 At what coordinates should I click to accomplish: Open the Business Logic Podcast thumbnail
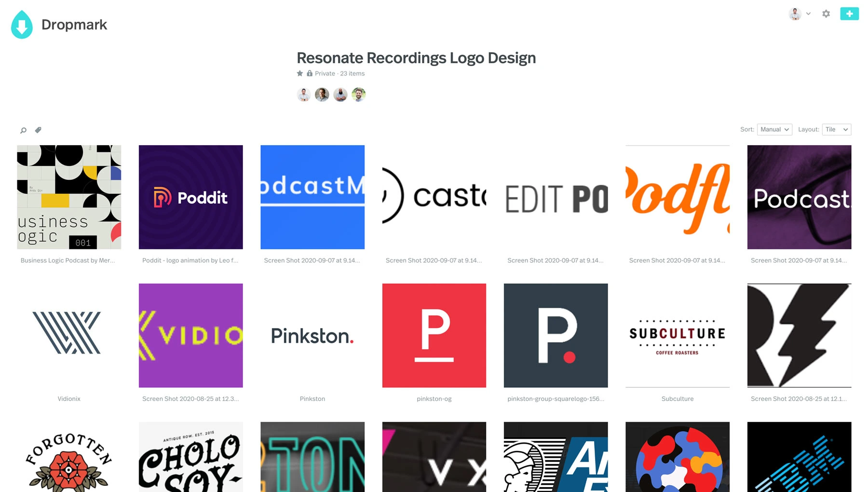coord(69,197)
